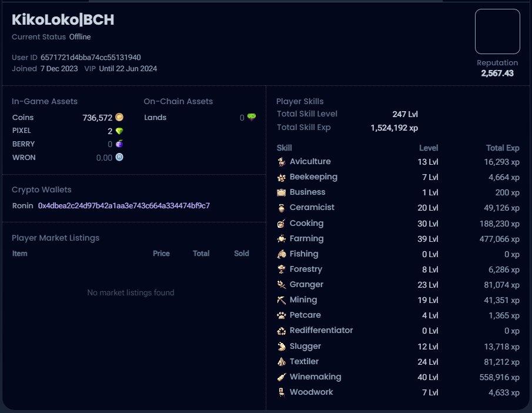Click the Winemaking 558,916 xp value

pos(500,377)
